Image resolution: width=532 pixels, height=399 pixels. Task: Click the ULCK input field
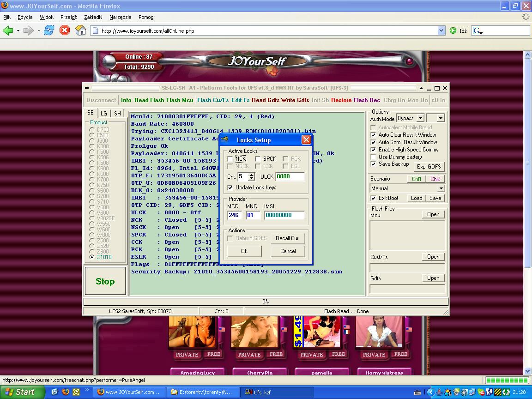(x=290, y=176)
